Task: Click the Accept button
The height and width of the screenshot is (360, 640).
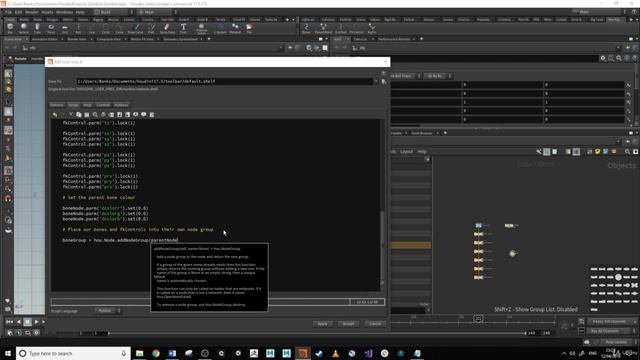Action: pos(349,324)
